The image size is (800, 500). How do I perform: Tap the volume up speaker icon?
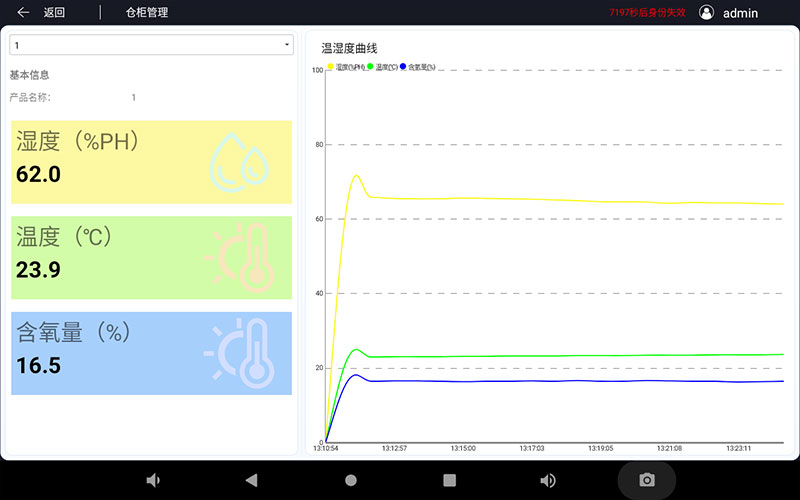[548, 480]
